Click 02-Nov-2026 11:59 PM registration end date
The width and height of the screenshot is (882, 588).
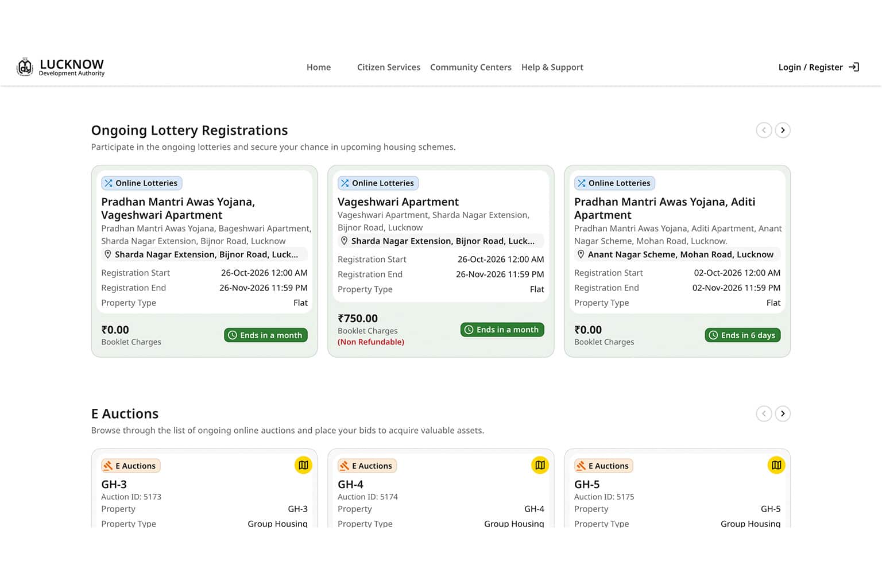click(x=736, y=288)
